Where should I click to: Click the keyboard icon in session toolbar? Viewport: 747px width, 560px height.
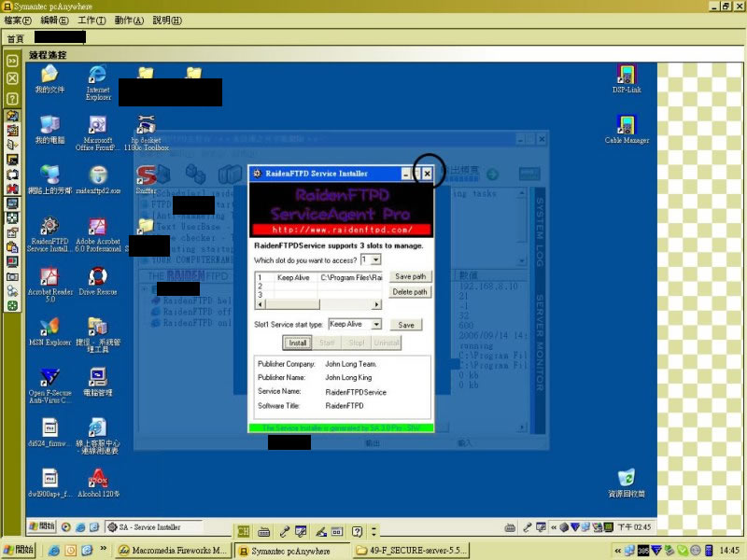pyautogui.click(x=263, y=531)
